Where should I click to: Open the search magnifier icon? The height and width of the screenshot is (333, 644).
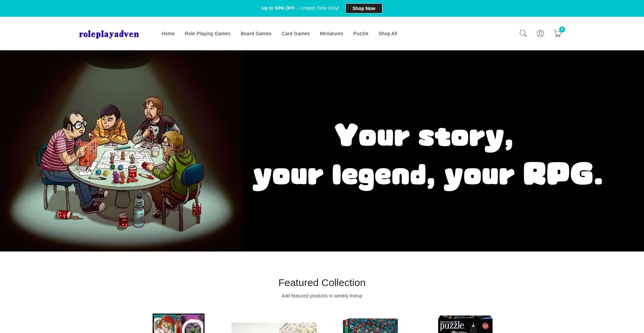point(523,34)
